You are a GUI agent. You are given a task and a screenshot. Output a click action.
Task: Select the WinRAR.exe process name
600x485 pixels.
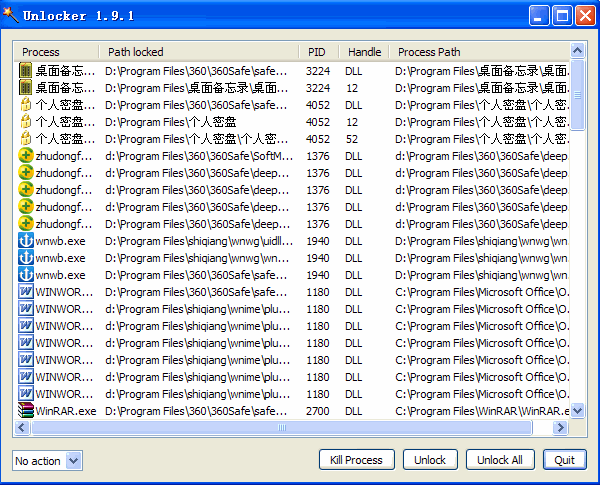coord(66,411)
